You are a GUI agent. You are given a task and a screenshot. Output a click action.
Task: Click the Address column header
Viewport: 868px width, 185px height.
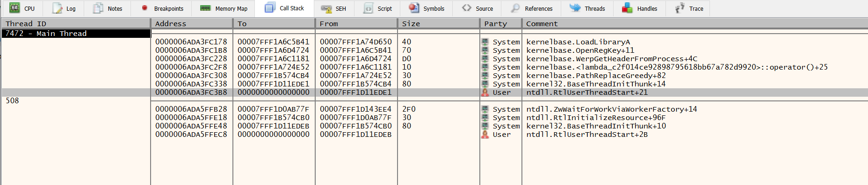tap(192, 23)
